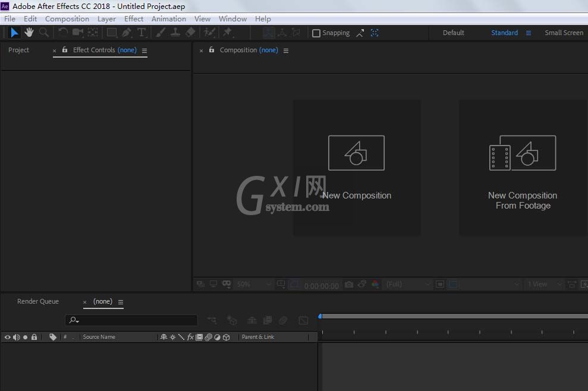Click the snap collapse extend option icon

(x=360, y=33)
